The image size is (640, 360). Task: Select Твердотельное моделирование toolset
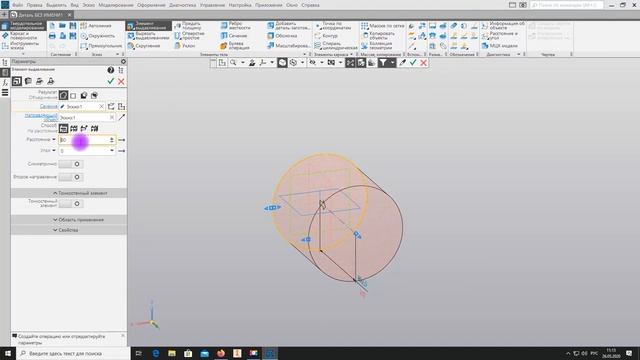click(23, 26)
